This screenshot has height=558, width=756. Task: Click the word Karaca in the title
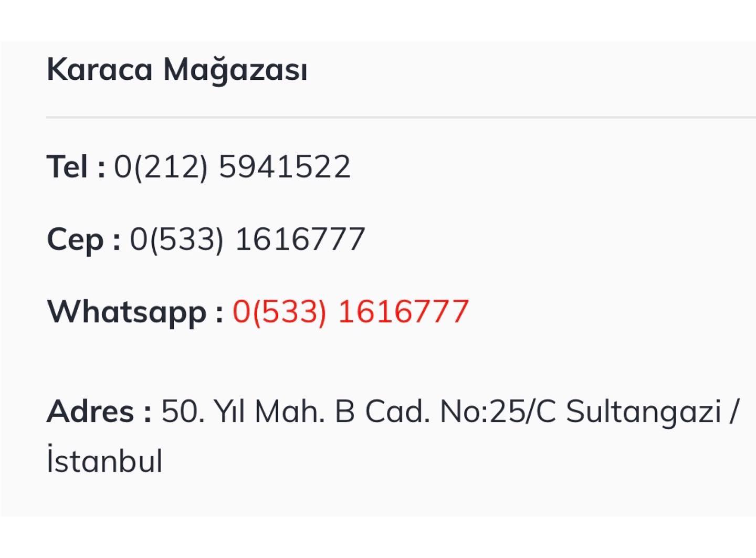click(x=100, y=69)
